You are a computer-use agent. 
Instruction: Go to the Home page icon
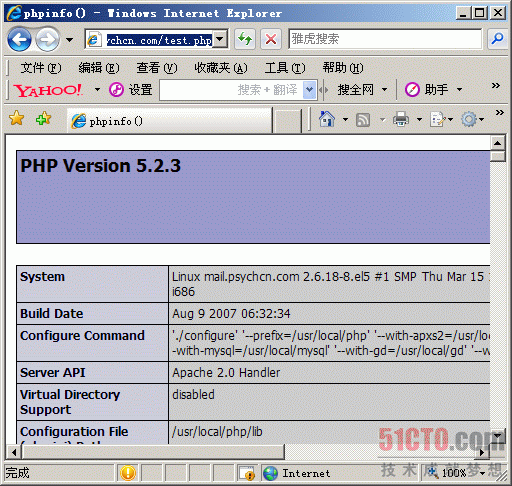327,119
